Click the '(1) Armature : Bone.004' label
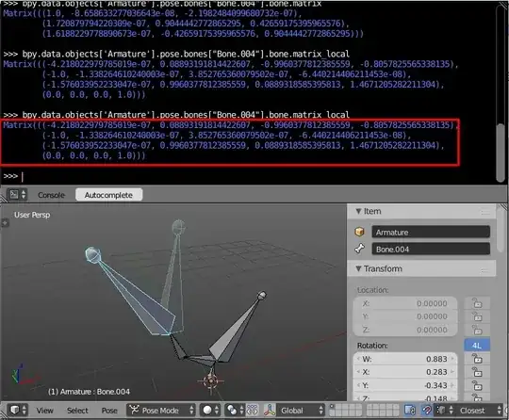Viewport: 509px width, 420px height. pyautogui.click(x=89, y=392)
